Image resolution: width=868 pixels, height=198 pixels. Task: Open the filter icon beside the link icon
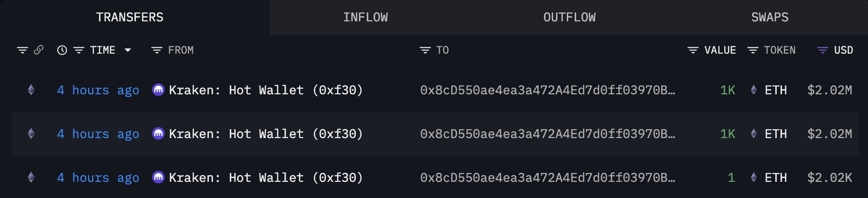tap(22, 50)
